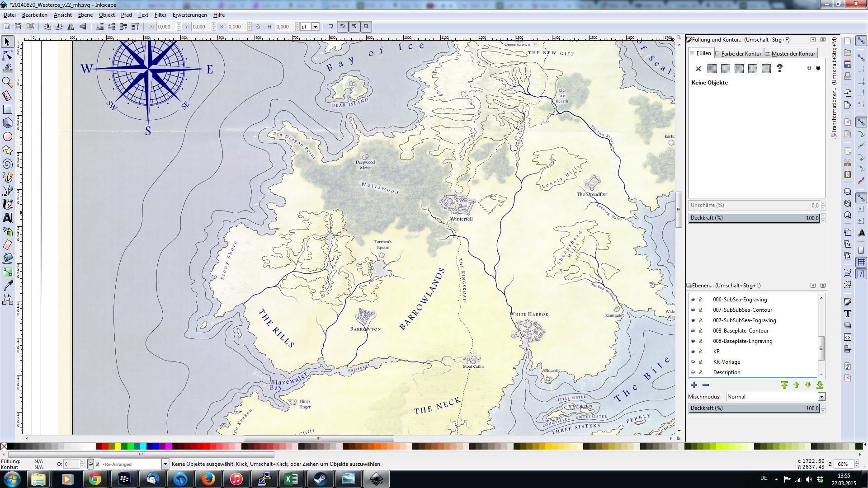868x488 pixels.
Task: Select the Description layer entry
Action: click(726, 372)
